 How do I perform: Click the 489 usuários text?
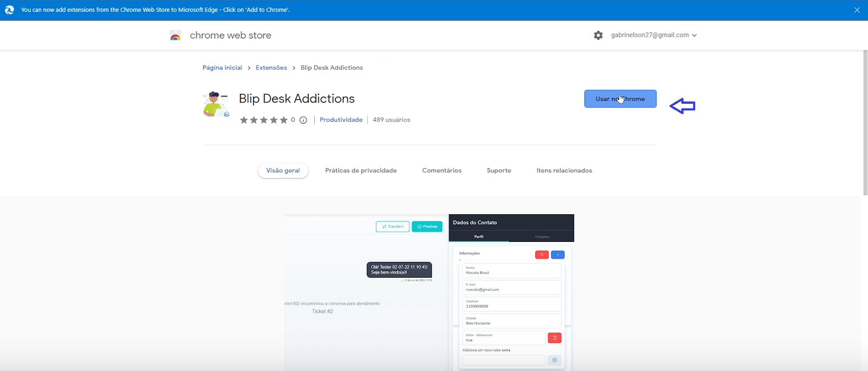pyautogui.click(x=391, y=120)
